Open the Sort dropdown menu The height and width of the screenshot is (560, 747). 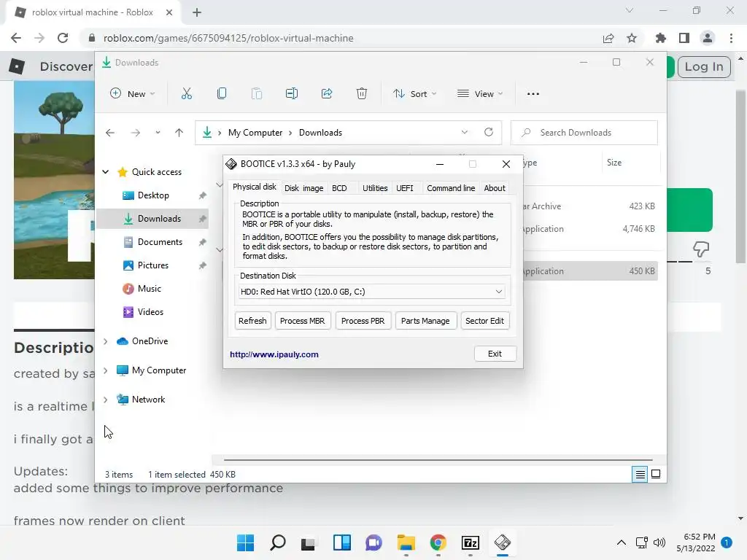(x=414, y=94)
